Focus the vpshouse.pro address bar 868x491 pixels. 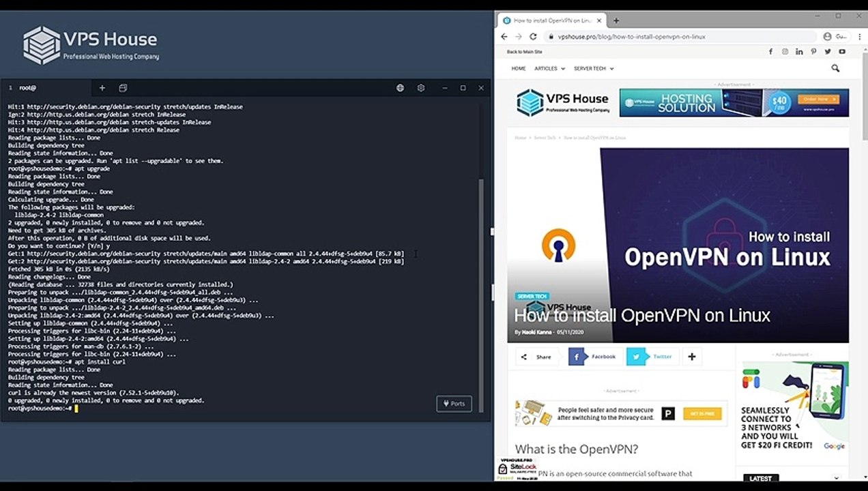tap(680, 37)
